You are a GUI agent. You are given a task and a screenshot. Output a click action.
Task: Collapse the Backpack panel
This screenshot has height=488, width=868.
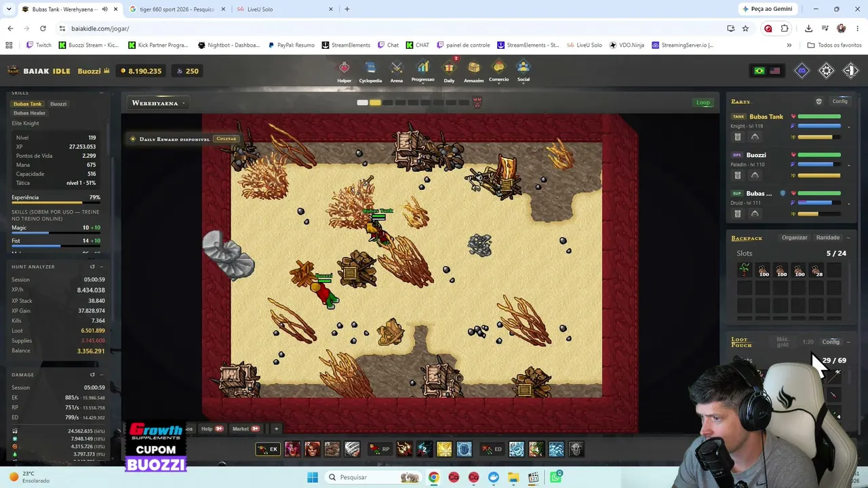848,238
